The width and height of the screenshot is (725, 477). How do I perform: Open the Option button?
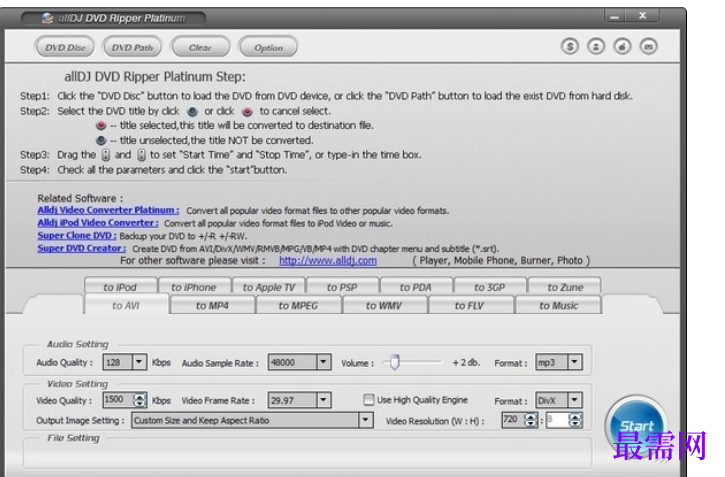click(x=268, y=47)
